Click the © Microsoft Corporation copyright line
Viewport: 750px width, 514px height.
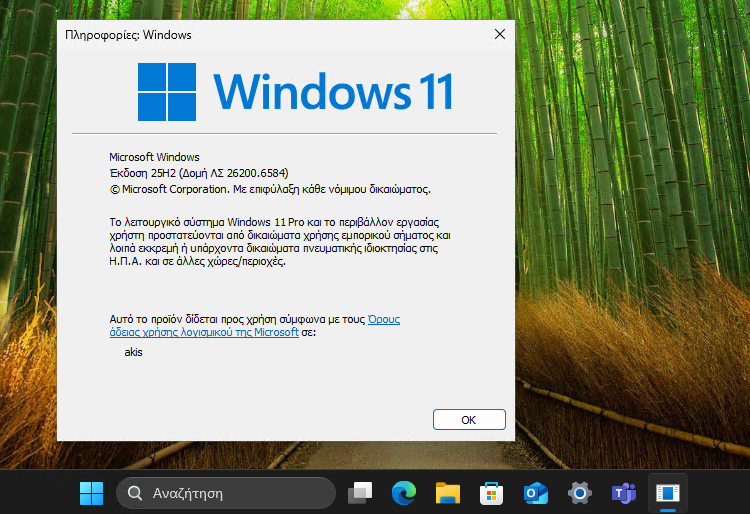tap(270, 189)
